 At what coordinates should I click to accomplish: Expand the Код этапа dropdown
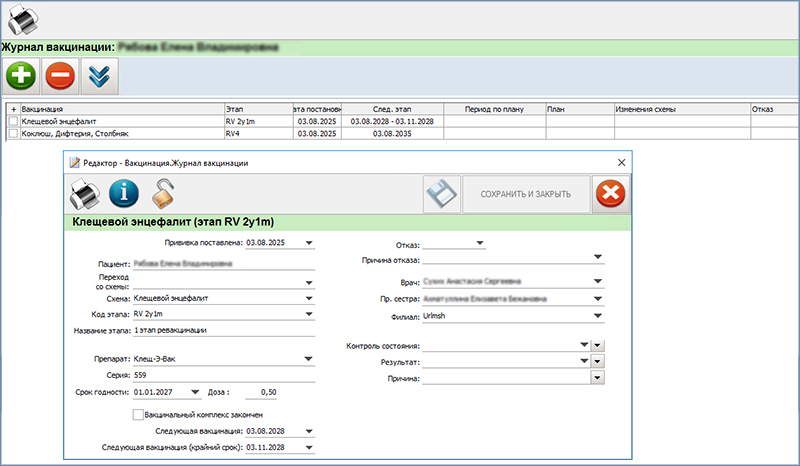pos(309,313)
